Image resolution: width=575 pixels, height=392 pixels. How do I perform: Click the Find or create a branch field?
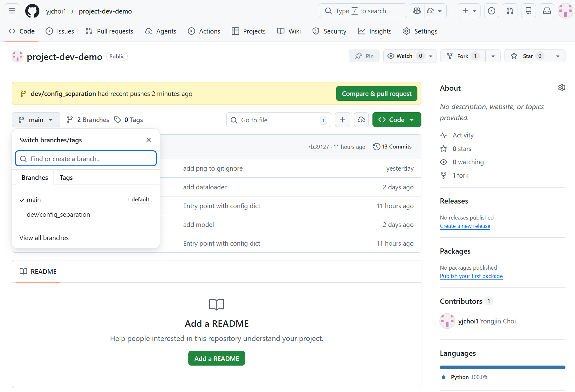[86, 159]
